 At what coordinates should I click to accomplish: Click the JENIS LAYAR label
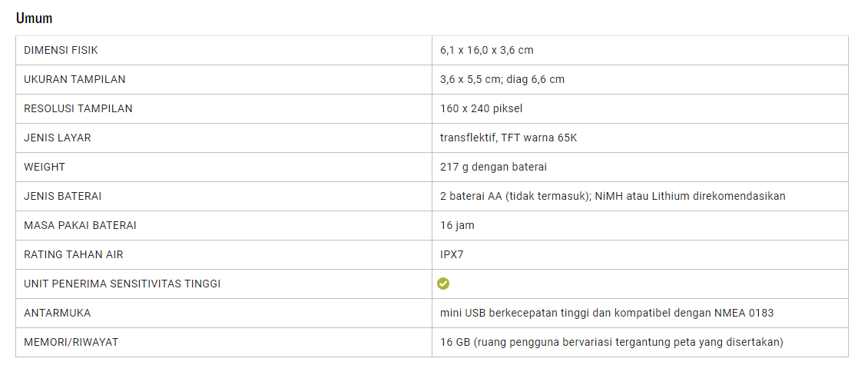(x=57, y=138)
